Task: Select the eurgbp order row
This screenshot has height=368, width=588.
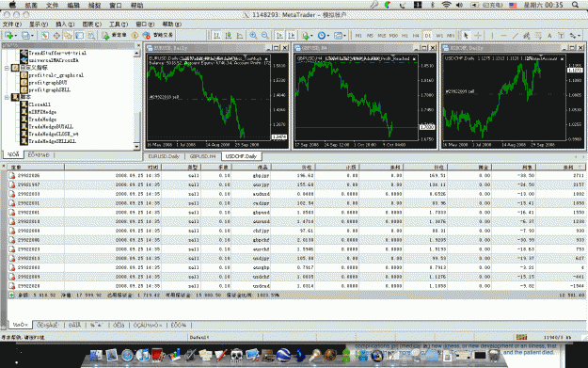Action: [296, 267]
